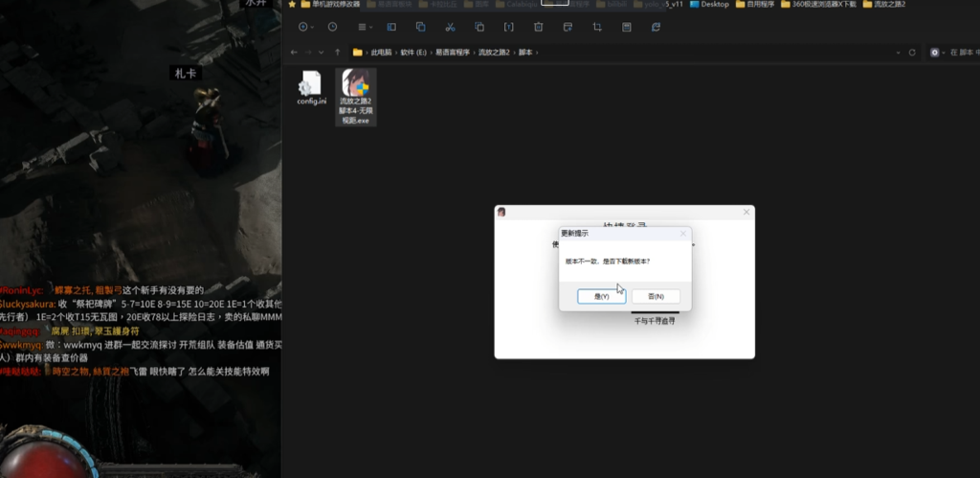Screen dimensions: 980x478
Task: Click the blue Copy icon in toolbar
Action: [421, 27]
